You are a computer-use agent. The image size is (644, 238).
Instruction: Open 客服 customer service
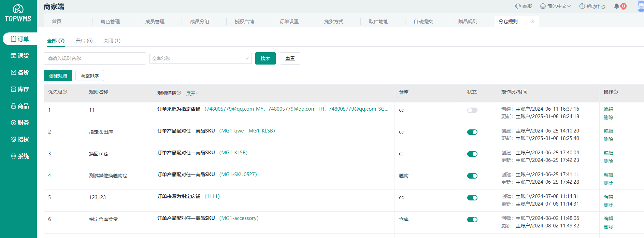click(x=524, y=6)
